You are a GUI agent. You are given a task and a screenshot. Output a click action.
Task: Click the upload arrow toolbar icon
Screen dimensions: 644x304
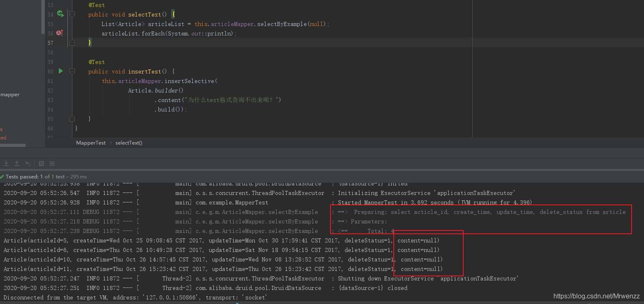coord(17,164)
